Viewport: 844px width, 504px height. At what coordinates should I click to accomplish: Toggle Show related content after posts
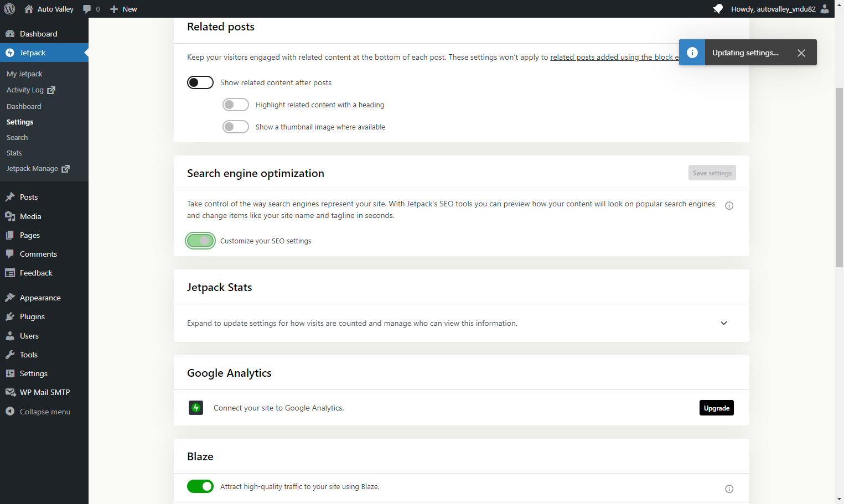[200, 82]
